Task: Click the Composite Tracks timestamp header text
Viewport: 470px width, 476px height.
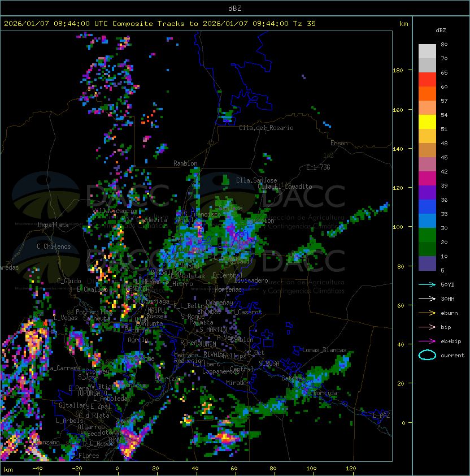Action: [160, 24]
